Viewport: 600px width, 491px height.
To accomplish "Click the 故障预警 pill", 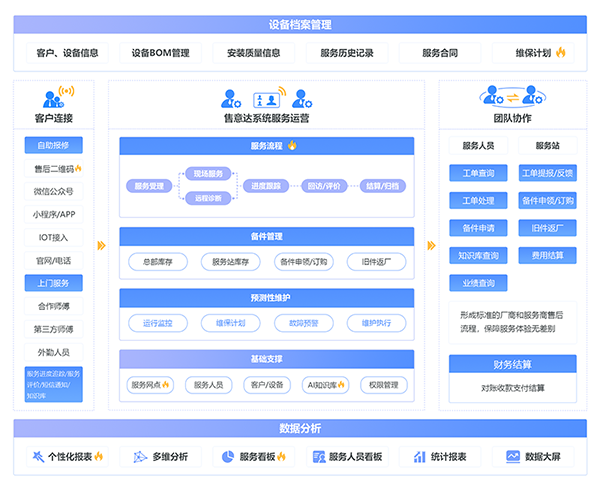I will pos(304,323).
